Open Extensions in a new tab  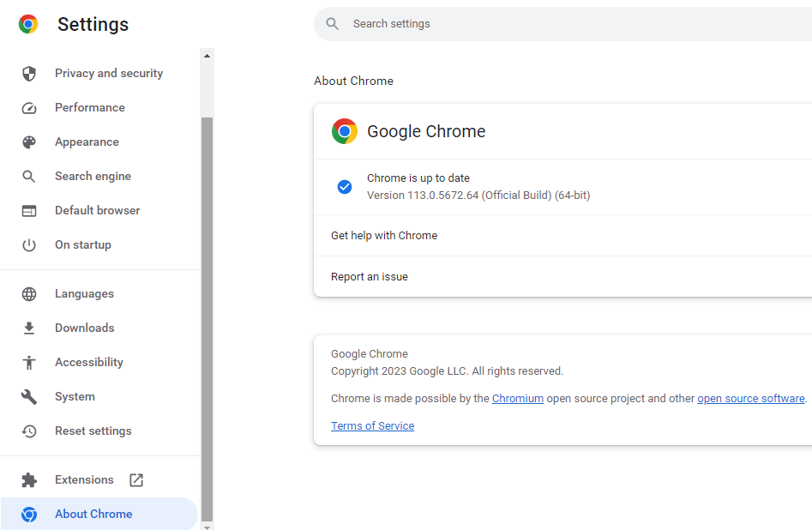coord(99,479)
